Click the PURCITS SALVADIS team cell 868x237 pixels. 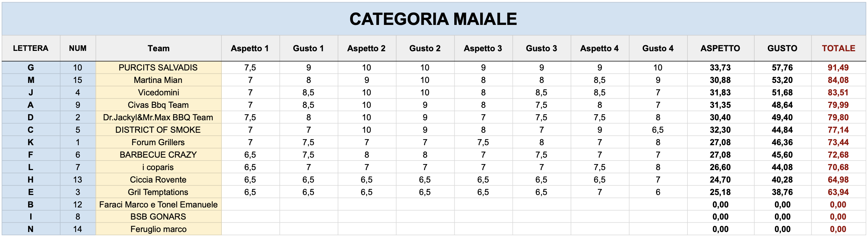point(159,68)
